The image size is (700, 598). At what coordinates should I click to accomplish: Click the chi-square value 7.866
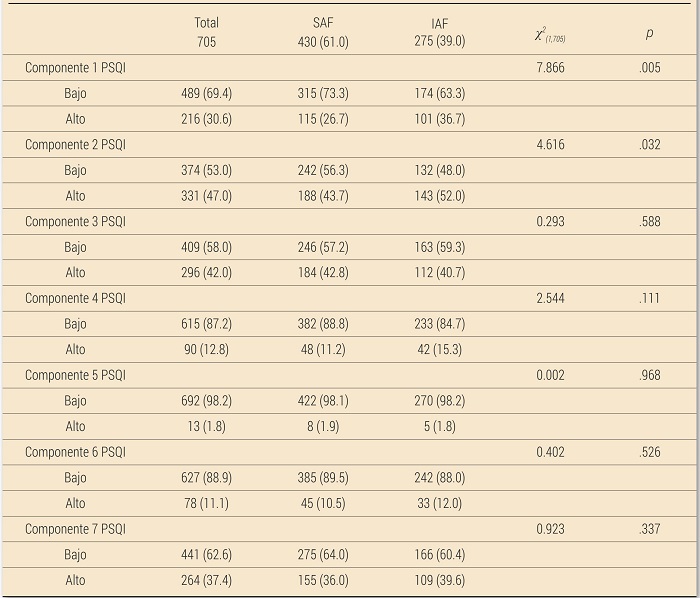551,68
